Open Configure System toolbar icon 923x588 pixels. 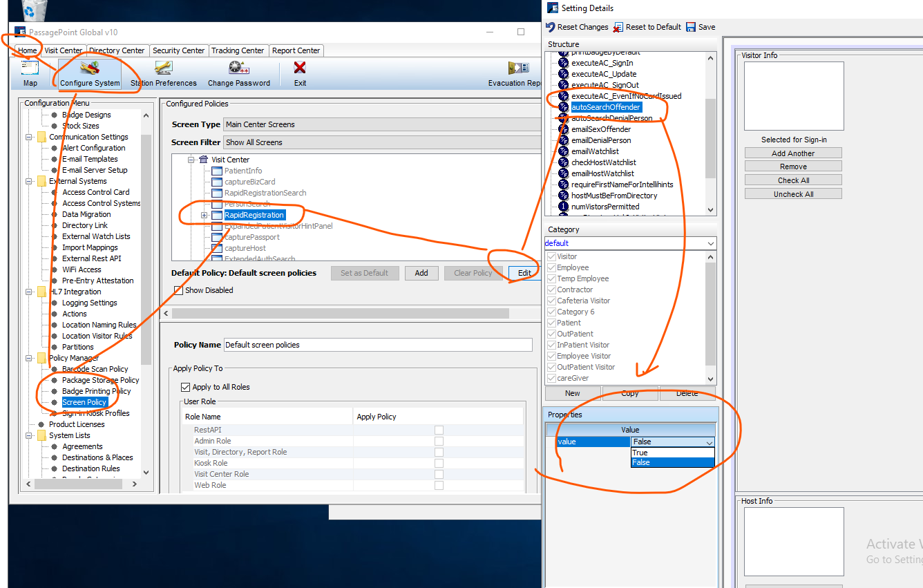coord(90,75)
